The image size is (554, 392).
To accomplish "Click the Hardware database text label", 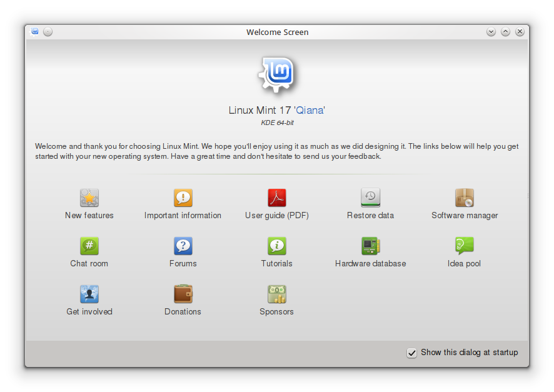I will (x=370, y=263).
